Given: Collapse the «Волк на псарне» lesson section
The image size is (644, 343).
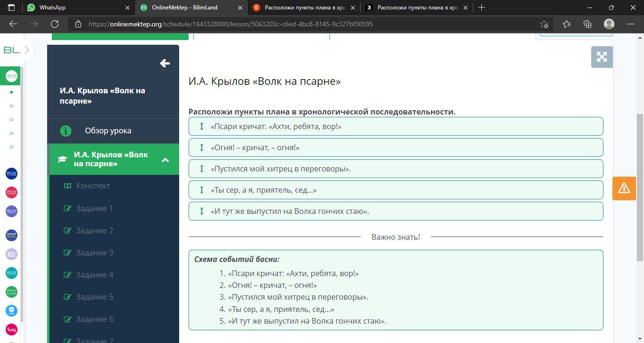Looking at the screenshot, I should click(x=165, y=160).
